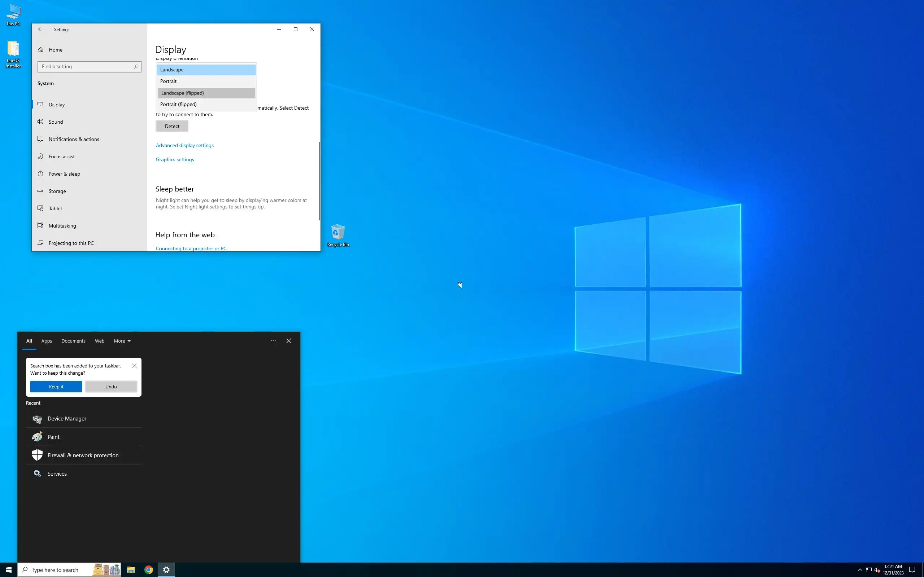
Task: Switch to the Apps search tab
Action: coord(47,341)
